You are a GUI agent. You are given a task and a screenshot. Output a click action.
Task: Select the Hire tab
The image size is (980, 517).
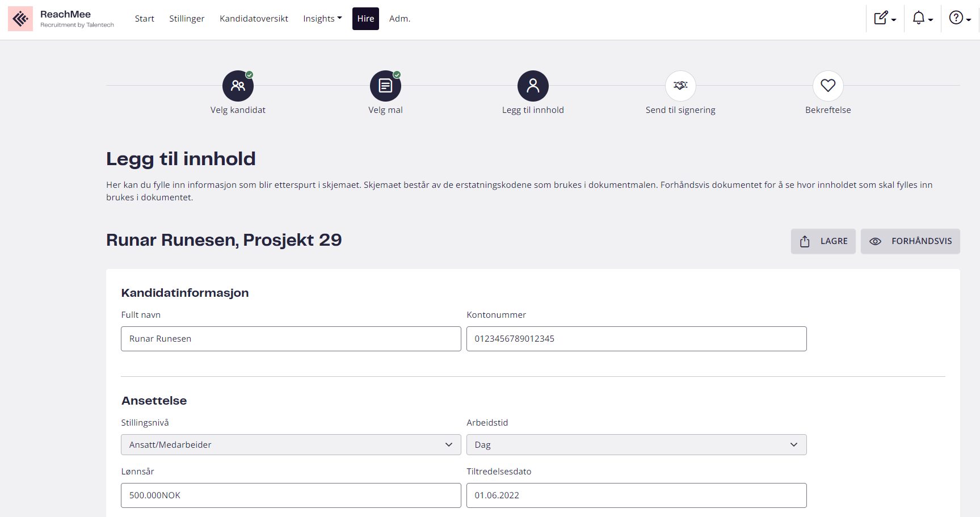click(x=365, y=19)
